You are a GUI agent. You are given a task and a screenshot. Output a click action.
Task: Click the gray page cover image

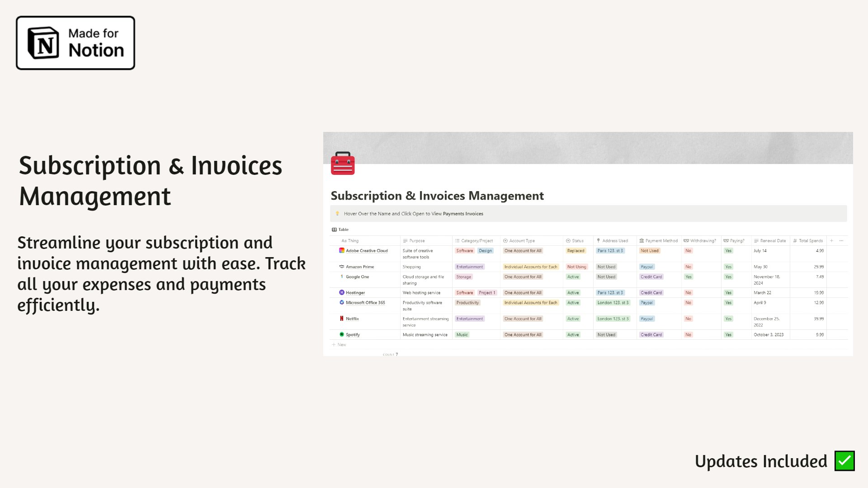(x=588, y=148)
